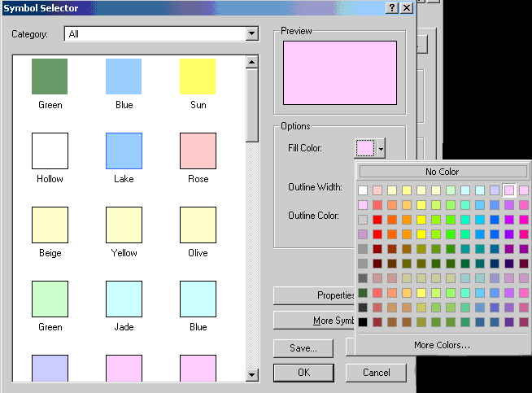
Task: Select the Jade fill symbol
Action: 124,299
